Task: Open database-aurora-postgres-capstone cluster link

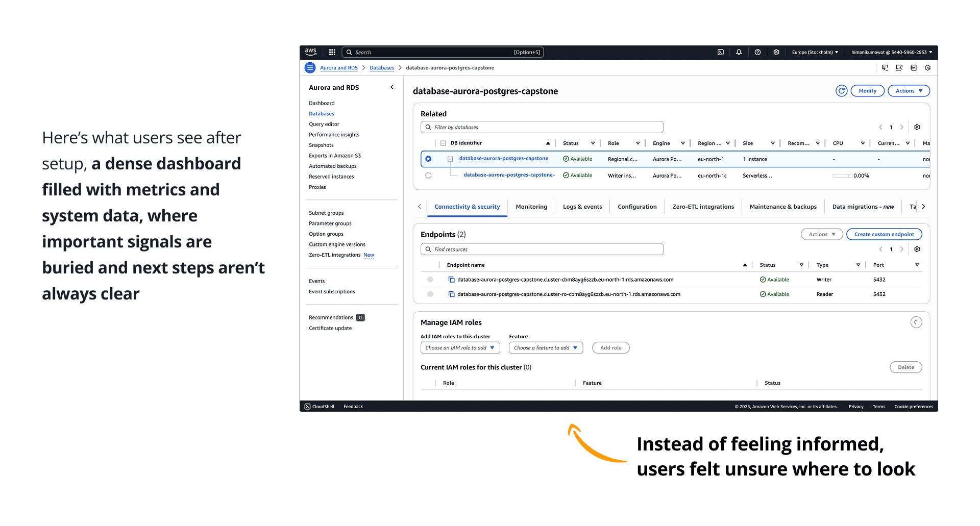Action: tap(503, 159)
